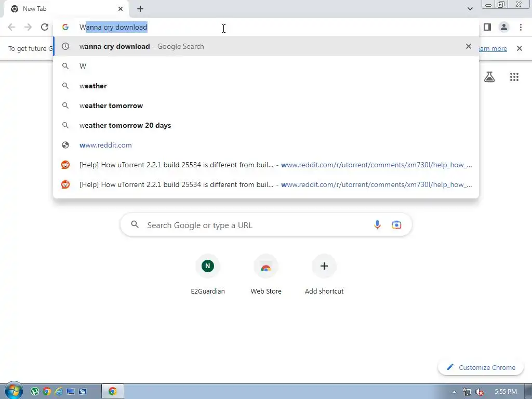Close the New Tab tab

pos(121,9)
